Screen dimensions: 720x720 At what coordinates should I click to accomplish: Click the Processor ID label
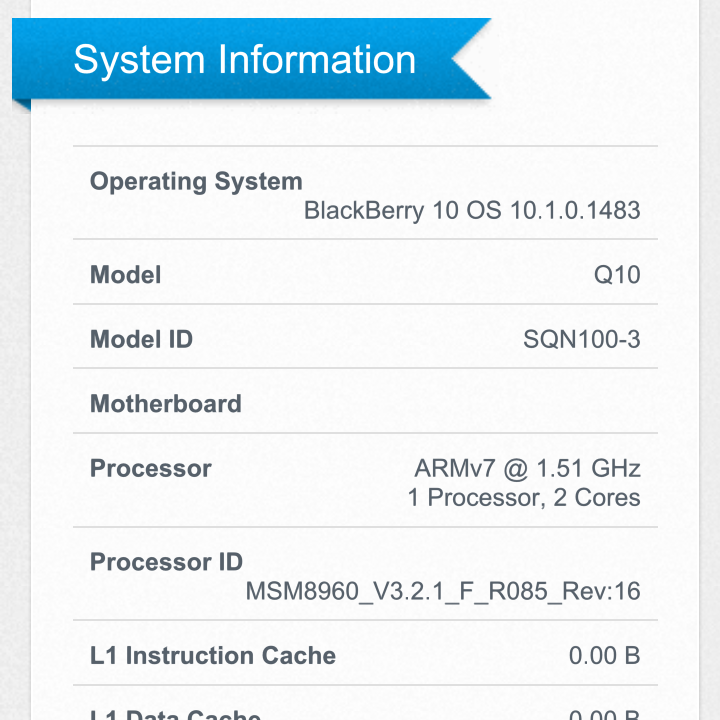point(166,562)
